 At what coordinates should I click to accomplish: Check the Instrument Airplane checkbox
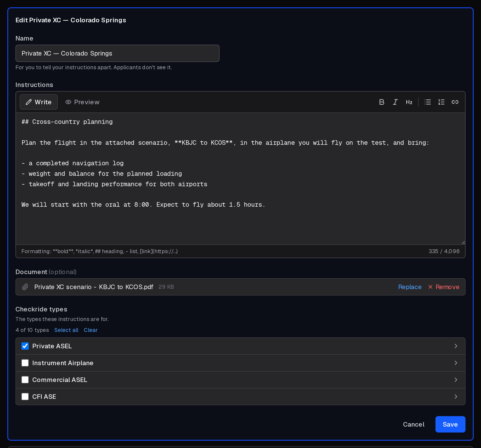click(25, 363)
